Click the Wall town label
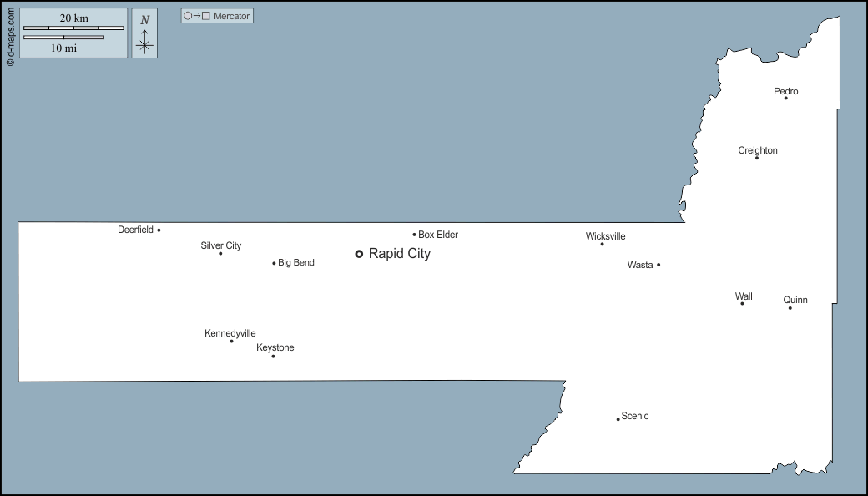The height and width of the screenshot is (496, 868). tap(744, 296)
